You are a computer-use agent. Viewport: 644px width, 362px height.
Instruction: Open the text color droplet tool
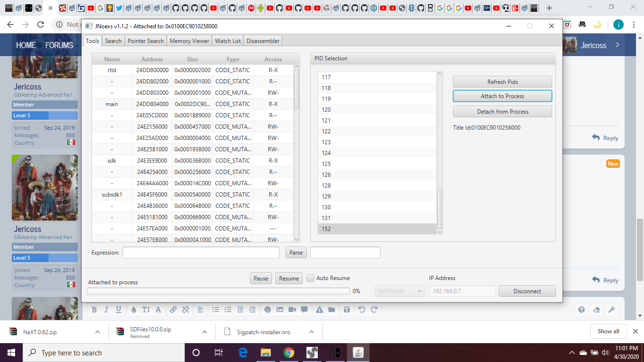[133, 310]
